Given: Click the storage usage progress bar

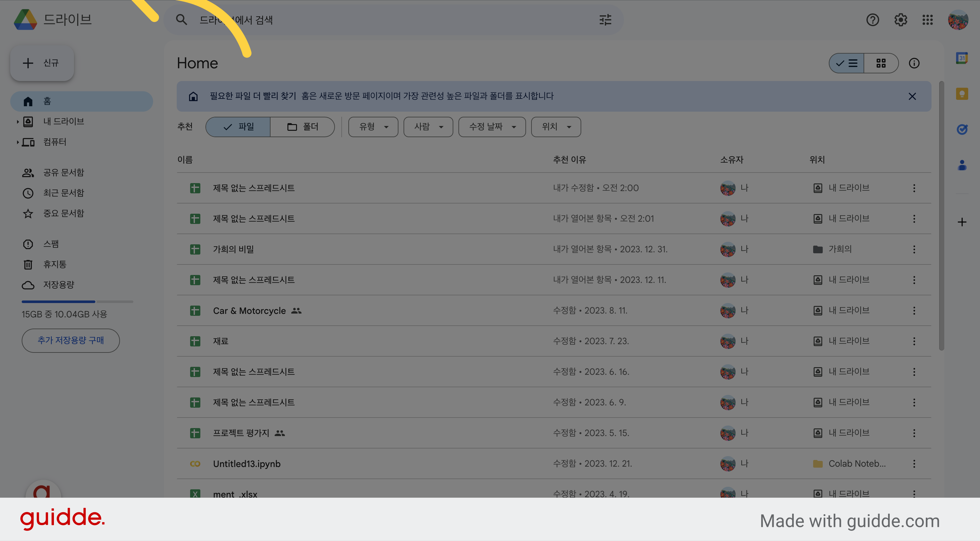Looking at the screenshot, I should [77, 302].
